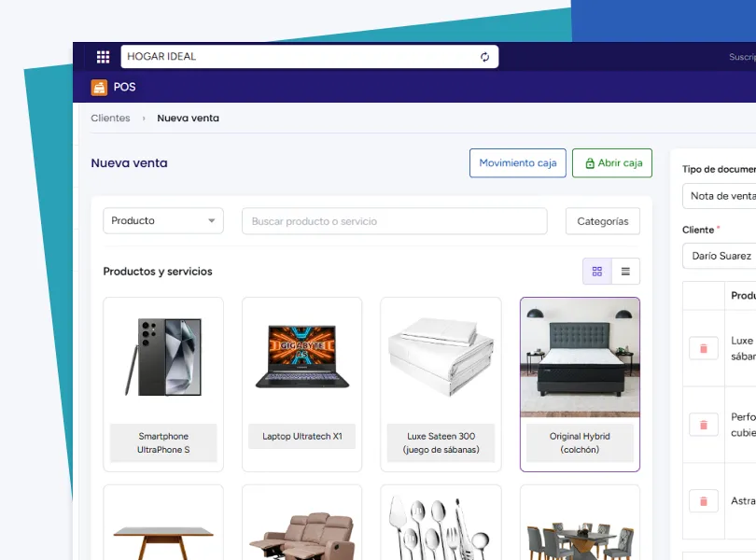Switch to grid view of products
The width and height of the screenshot is (756, 560).
point(597,271)
